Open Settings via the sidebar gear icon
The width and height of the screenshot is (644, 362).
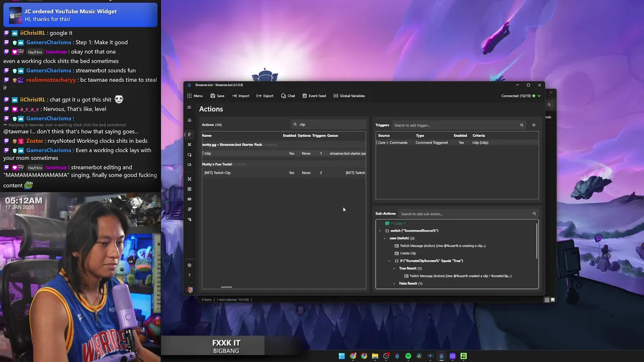[x=189, y=265]
